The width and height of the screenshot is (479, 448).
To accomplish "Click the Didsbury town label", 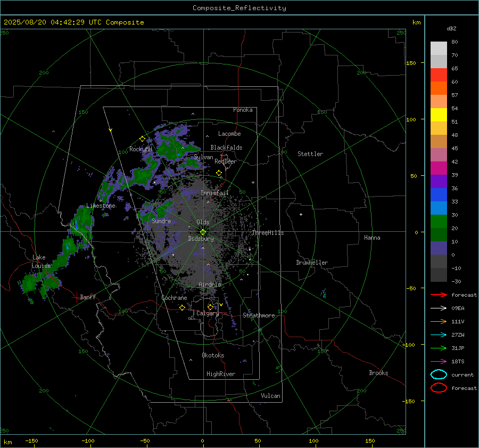I will [x=201, y=239].
